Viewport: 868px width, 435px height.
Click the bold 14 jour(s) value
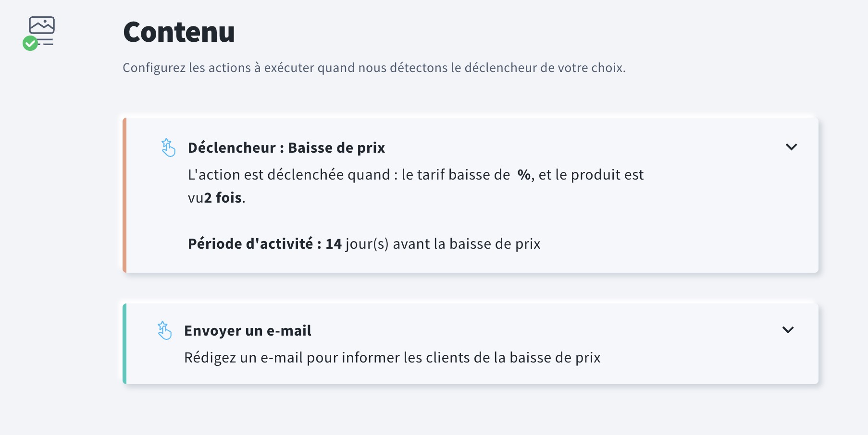tap(334, 243)
